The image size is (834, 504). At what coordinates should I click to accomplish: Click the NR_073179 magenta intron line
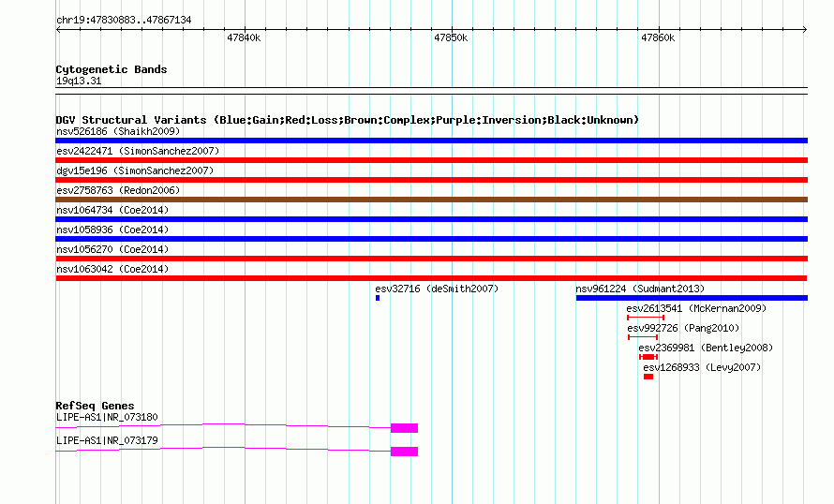pyautogui.click(x=223, y=449)
